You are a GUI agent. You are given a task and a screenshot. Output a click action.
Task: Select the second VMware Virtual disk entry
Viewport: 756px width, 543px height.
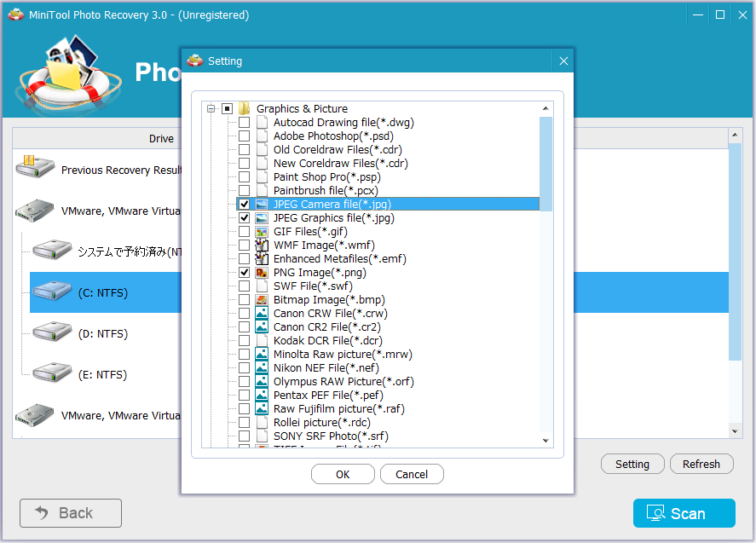click(x=98, y=415)
